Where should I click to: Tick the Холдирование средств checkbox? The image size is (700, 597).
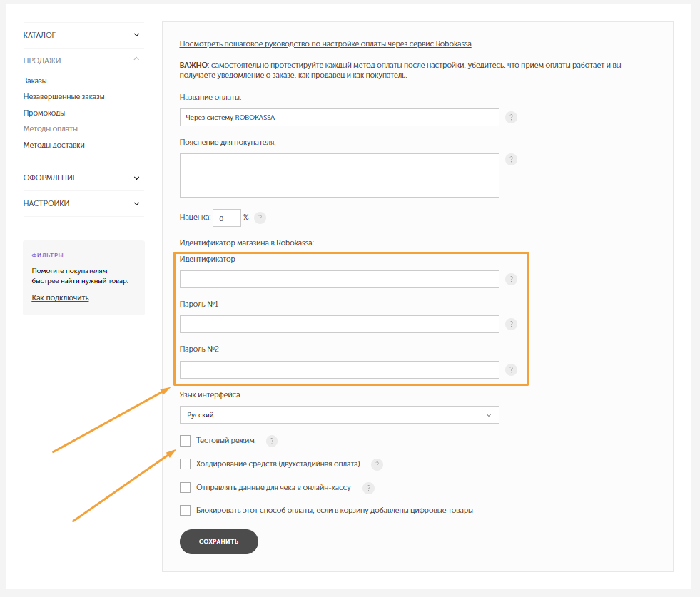(x=186, y=464)
